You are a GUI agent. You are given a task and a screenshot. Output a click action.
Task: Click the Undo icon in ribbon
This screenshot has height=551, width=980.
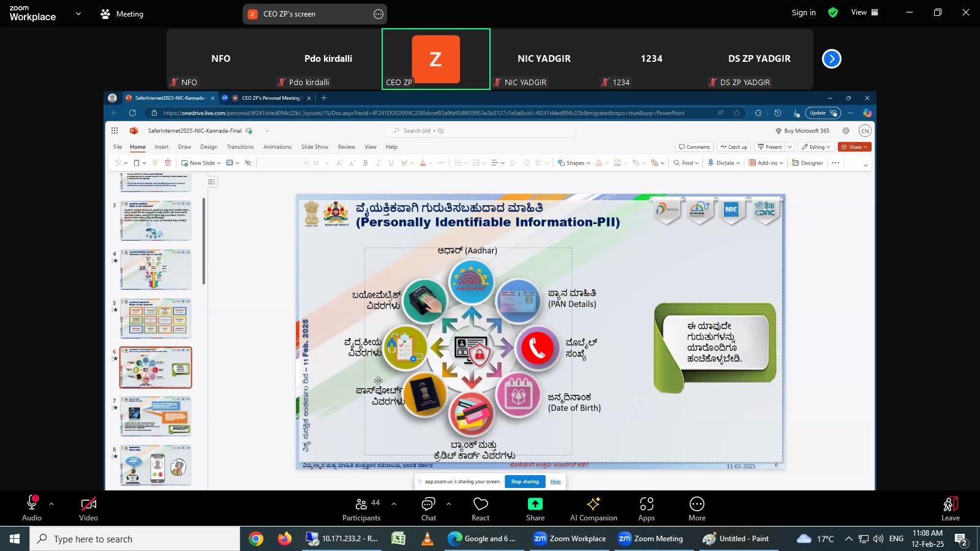point(118,163)
